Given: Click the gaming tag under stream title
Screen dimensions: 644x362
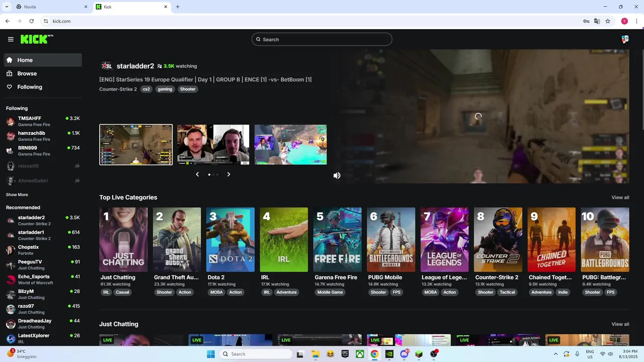Looking at the screenshot, I should click(165, 89).
